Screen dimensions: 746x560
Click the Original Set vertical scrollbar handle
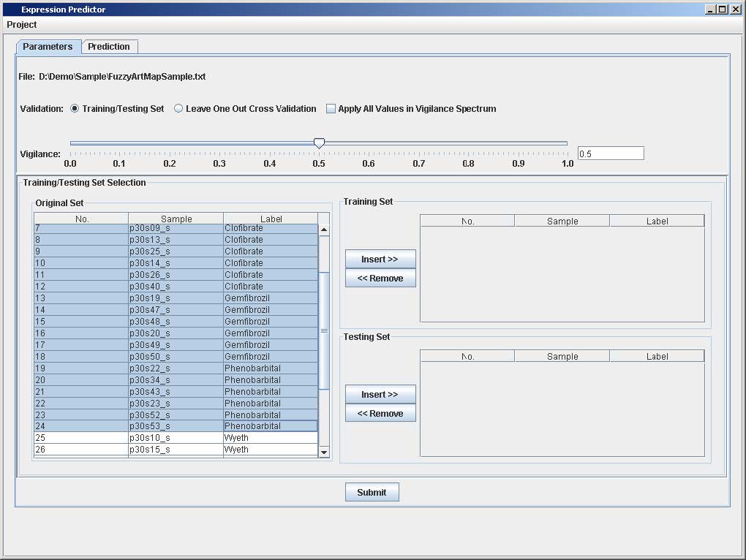coord(324,330)
